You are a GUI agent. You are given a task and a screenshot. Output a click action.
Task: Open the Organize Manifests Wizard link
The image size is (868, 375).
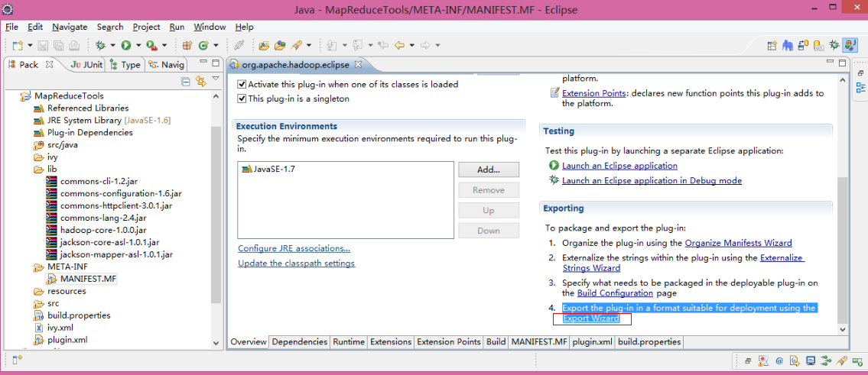[739, 242]
